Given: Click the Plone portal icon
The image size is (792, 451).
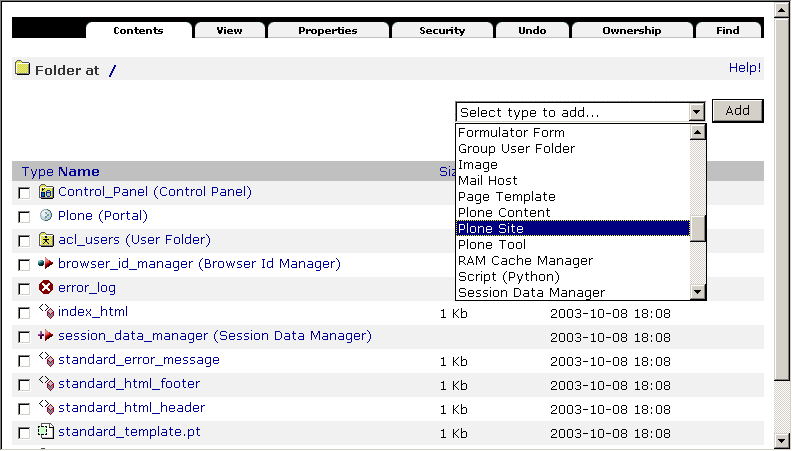Looking at the screenshot, I should pyautogui.click(x=46, y=216).
